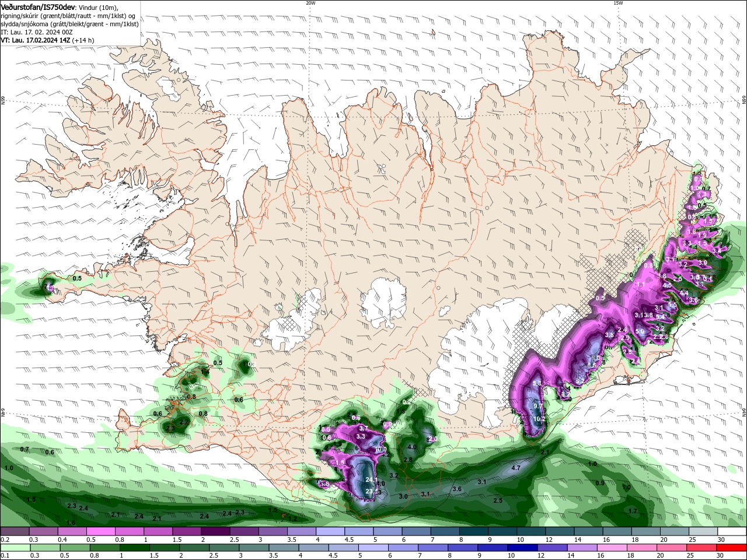The height and width of the screenshot is (560, 747).
Task: Select the slate blue 6 swatch in top legend
Action: point(417,531)
